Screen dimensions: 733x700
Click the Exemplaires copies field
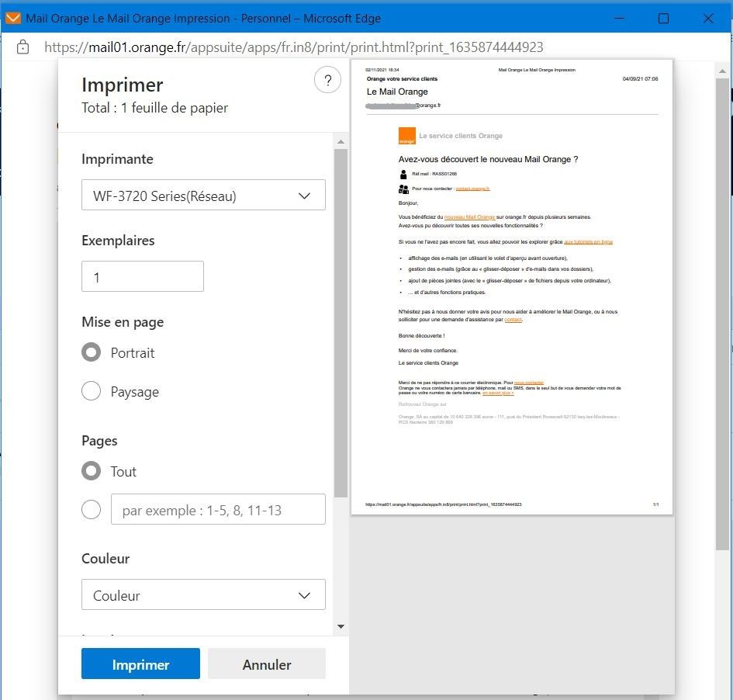click(x=143, y=276)
